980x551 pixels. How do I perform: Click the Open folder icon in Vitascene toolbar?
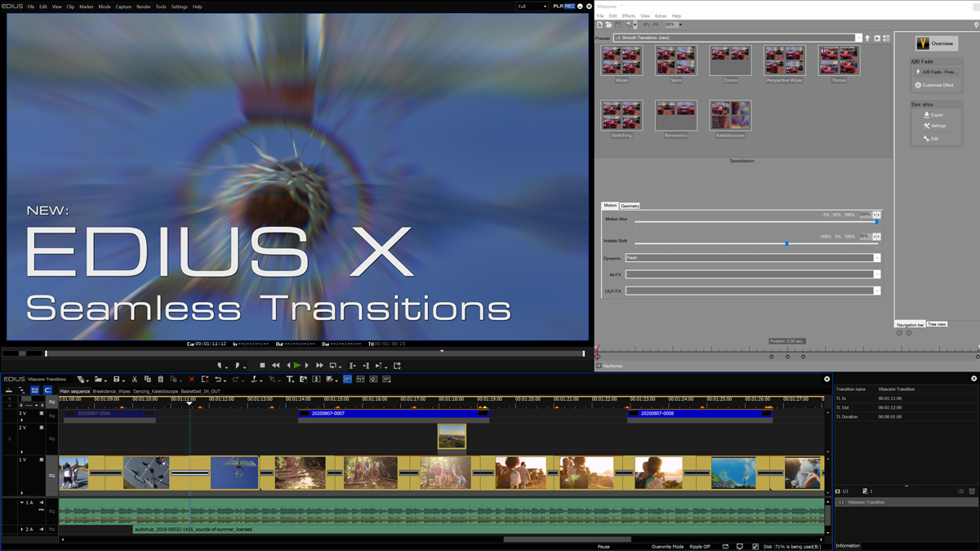608,25
